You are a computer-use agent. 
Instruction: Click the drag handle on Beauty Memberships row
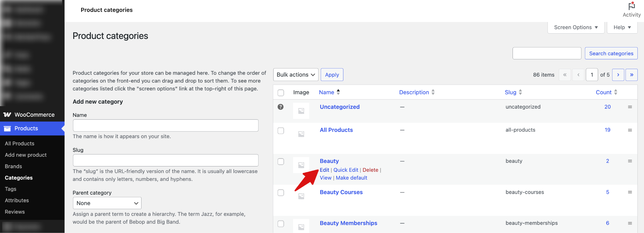click(x=630, y=223)
